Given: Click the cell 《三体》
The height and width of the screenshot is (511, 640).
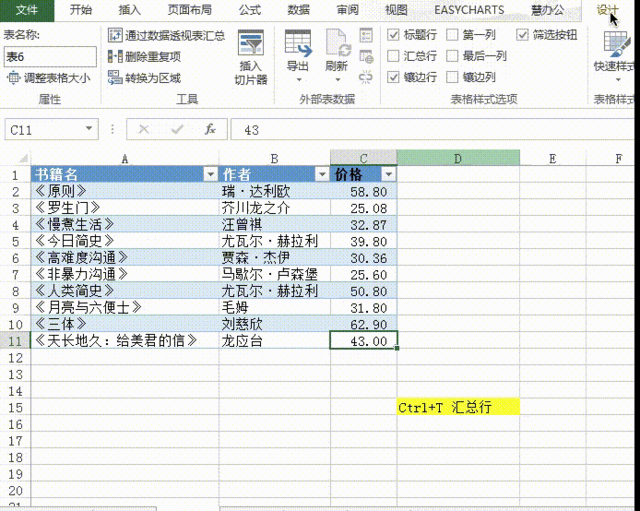Looking at the screenshot, I should tap(125, 324).
